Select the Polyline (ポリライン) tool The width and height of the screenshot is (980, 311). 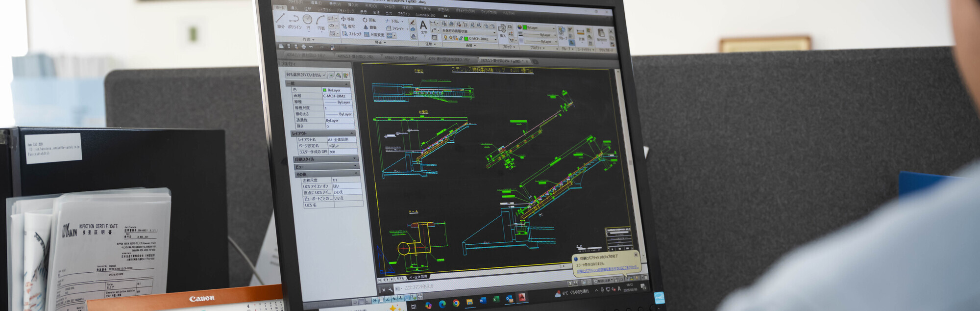pos(294,21)
